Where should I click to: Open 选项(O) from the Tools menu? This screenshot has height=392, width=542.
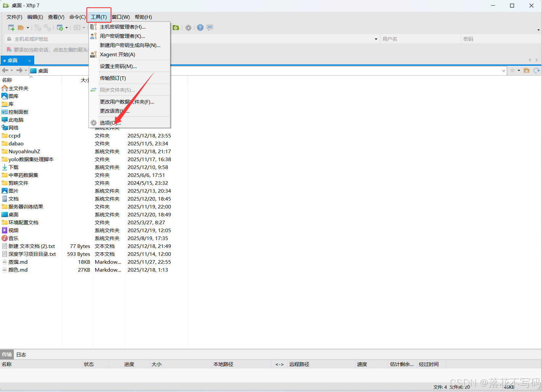pyautogui.click(x=130, y=123)
